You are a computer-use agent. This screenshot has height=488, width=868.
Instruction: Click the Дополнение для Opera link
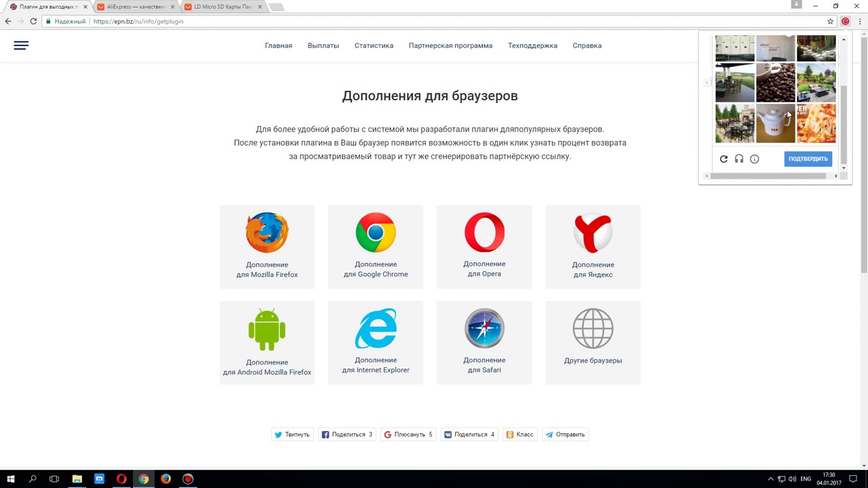click(484, 268)
